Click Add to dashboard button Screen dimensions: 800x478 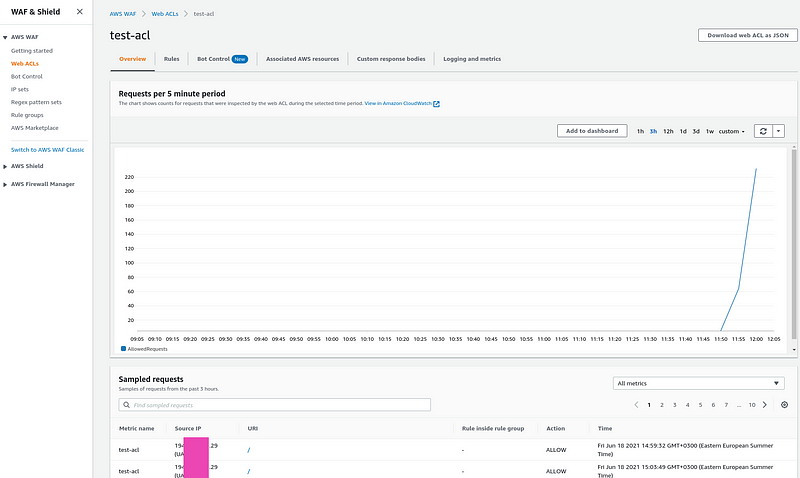click(x=592, y=131)
